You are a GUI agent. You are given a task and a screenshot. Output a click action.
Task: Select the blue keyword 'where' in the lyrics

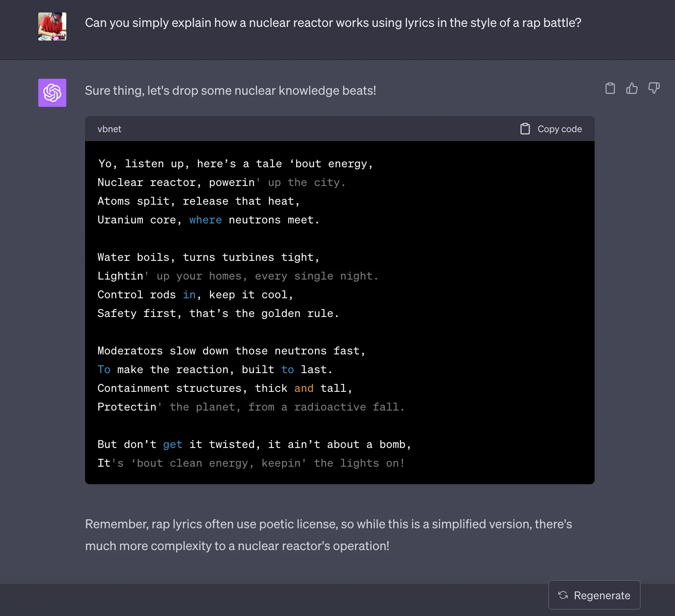205,219
